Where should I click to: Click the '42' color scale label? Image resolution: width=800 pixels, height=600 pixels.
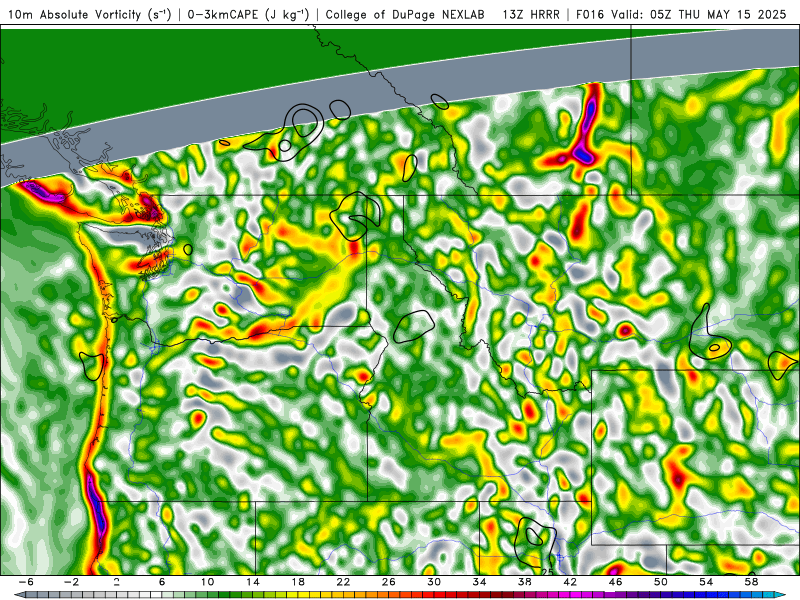(x=570, y=582)
